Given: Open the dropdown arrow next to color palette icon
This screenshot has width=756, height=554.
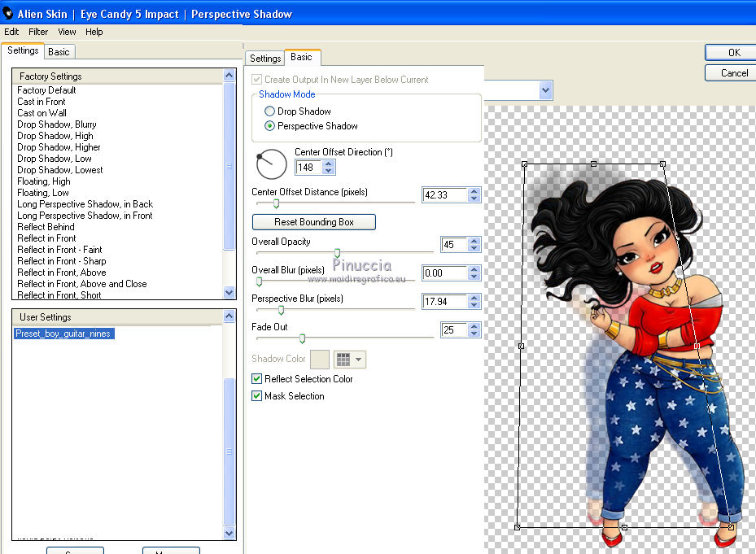Looking at the screenshot, I should point(358,360).
